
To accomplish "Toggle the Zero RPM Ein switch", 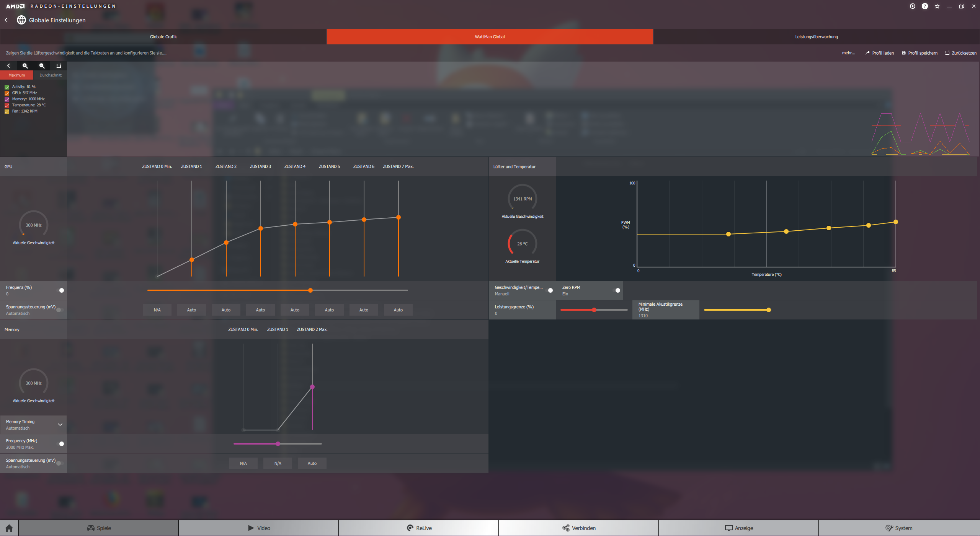I will tap(617, 290).
